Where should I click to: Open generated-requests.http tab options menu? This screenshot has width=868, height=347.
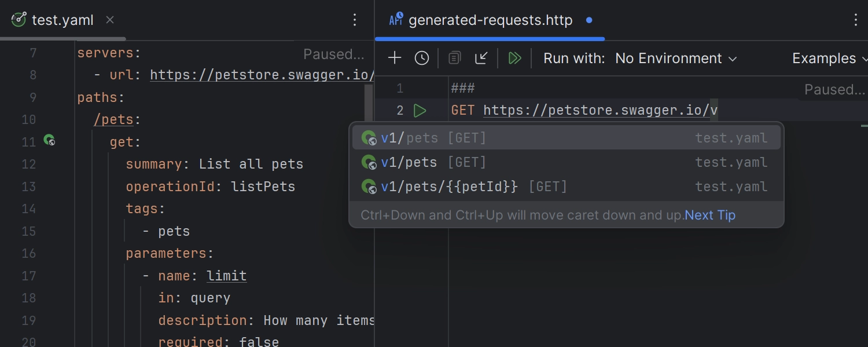(x=856, y=20)
